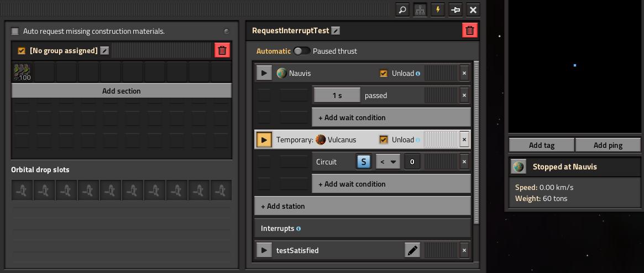Pin the window with the pin icon

click(x=455, y=10)
